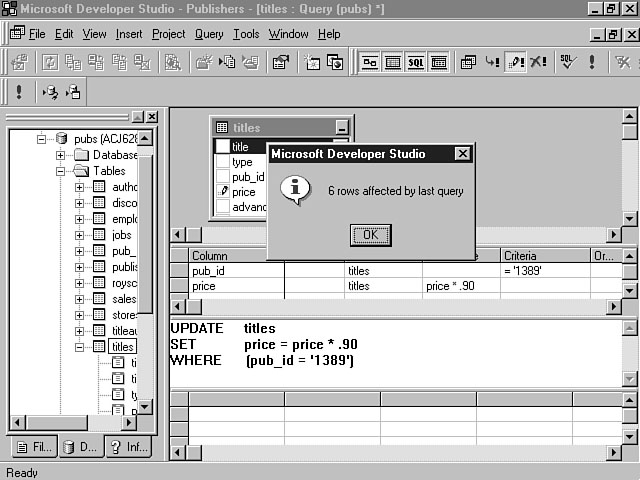The image size is (640, 480).
Task: Open the Query menu
Action: [209, 34]
